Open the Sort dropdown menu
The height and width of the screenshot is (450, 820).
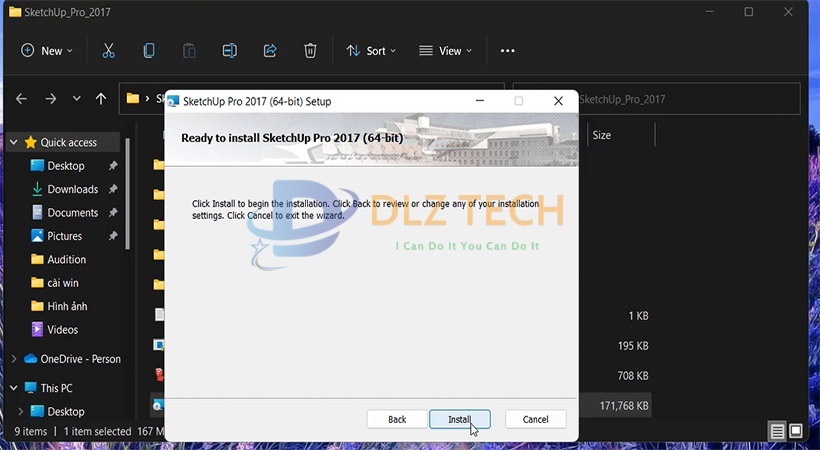371,51
